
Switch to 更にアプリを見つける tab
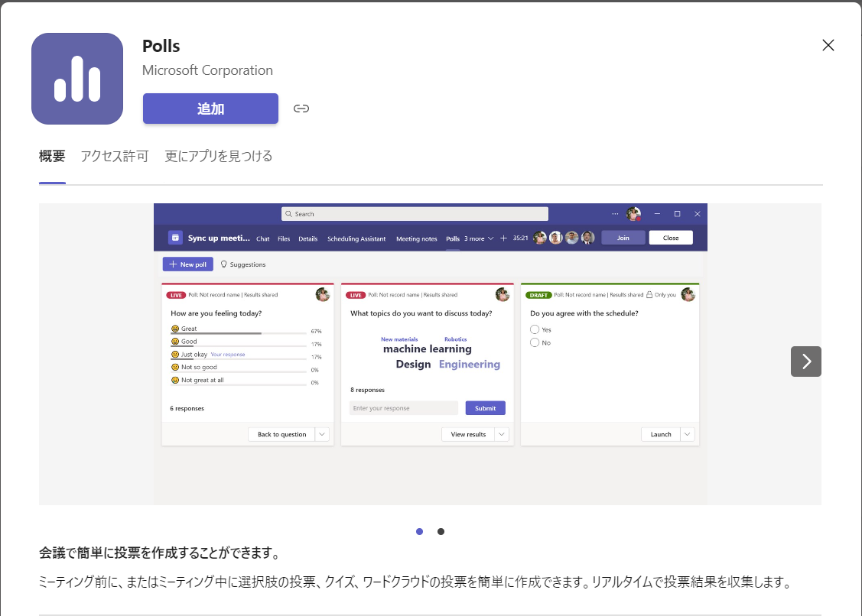pos(219,157)
